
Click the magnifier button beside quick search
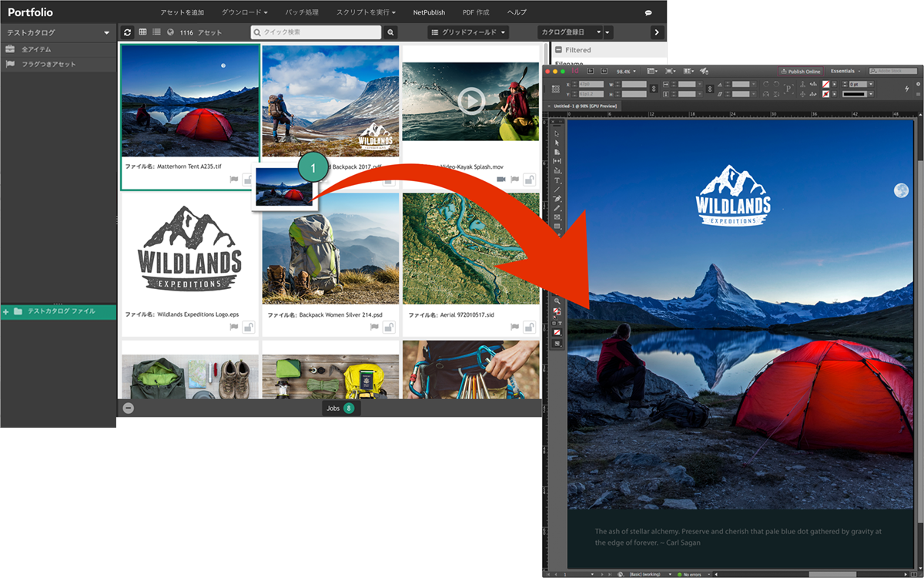point(390,32)
